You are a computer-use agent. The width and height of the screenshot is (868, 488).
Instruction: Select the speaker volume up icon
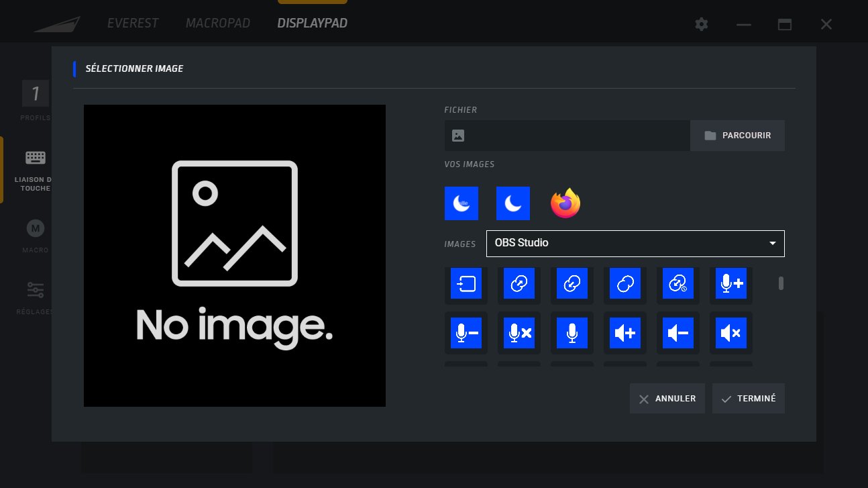pyautogui.click(x=625, y=333)
